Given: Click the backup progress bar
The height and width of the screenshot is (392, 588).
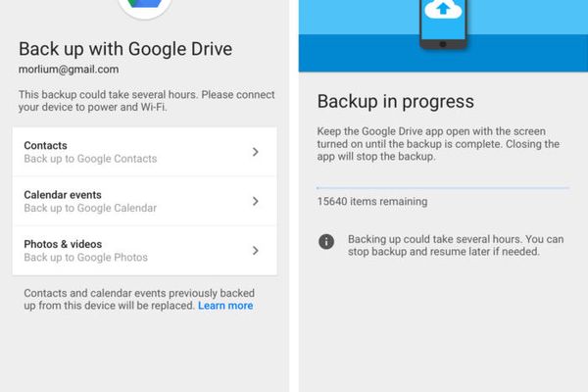Looking at the screenshot, I should pos(443,187).
